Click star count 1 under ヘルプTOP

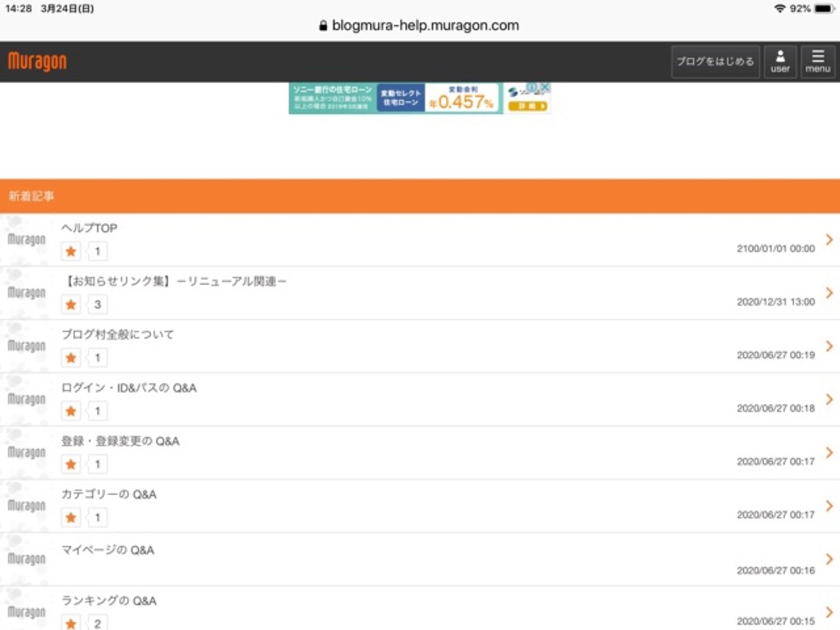(98, 251)
